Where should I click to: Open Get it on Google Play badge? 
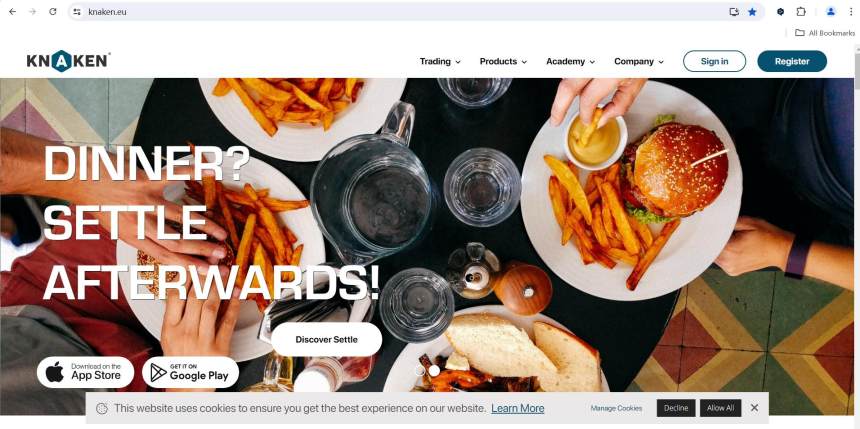tap(190, 372)
